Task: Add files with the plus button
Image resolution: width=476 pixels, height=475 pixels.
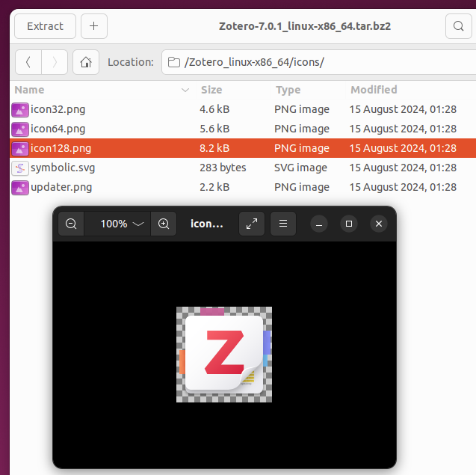Action: [x=94, y=26]
